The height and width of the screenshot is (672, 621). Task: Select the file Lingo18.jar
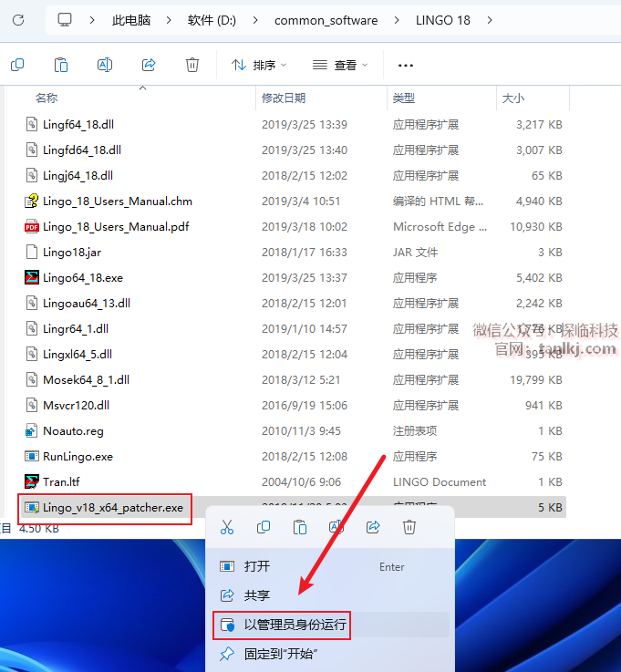tap(72, 252)
